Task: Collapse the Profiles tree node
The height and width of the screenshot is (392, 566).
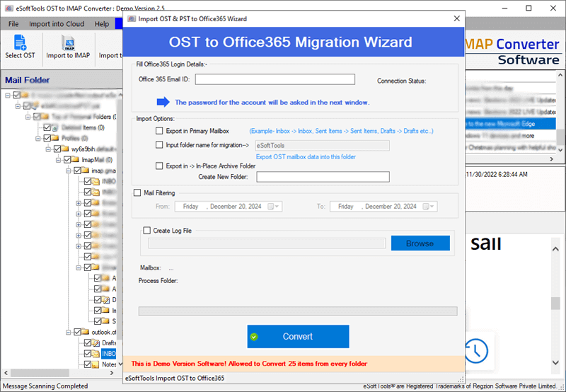Action: (x=38, y=138)
